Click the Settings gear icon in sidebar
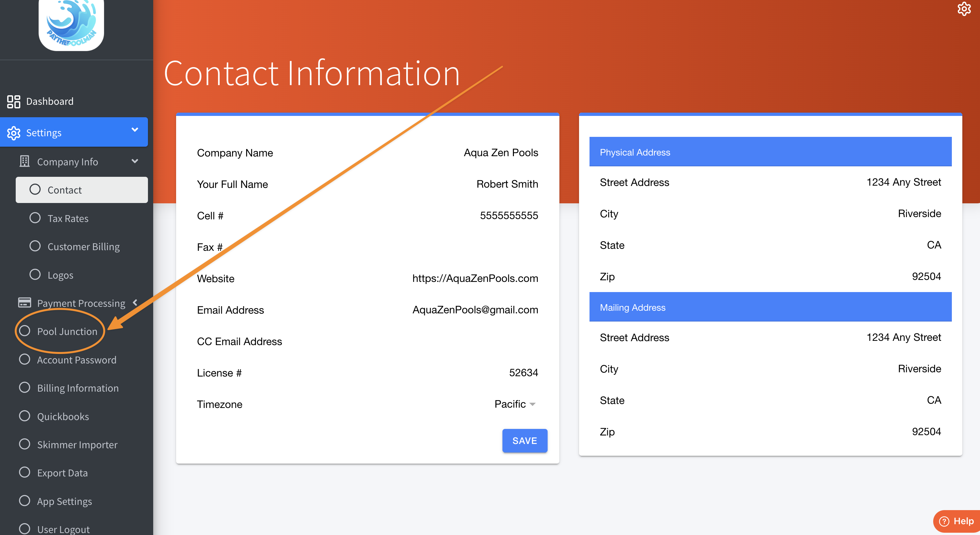The image size is (980, 535). point(14,133)
